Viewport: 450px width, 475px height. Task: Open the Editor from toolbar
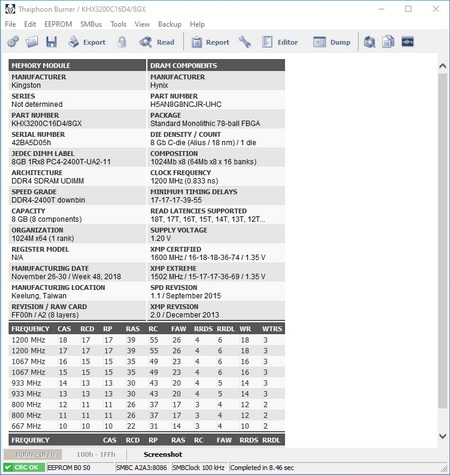pyautogui.click(x=280, y=42)
